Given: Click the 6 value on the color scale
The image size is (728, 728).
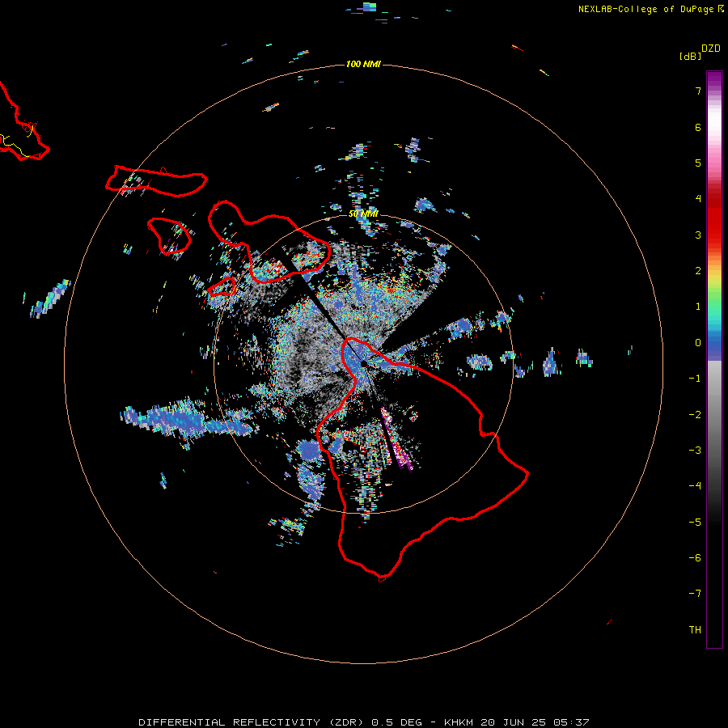Looking at the screenshot, I should [x=698, y=127].
